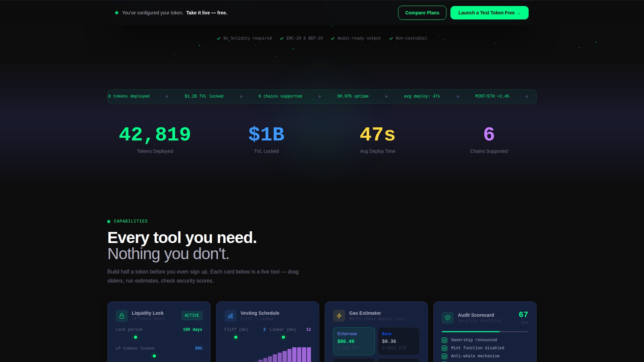
Task: Click the 47s Avg Deploy Time figure
Action: click(378, 134)
